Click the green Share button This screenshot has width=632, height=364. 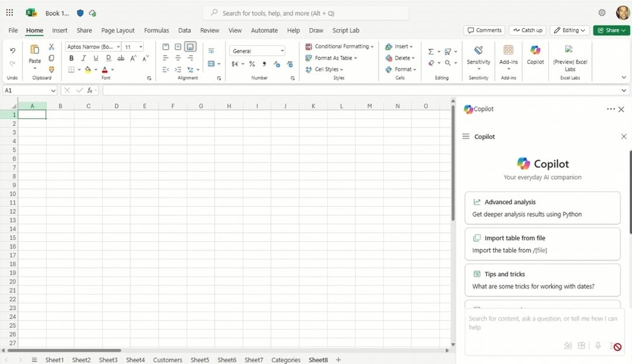pos(611,30)
